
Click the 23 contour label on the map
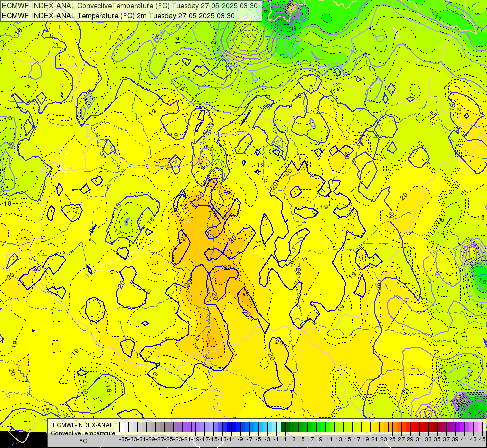coord(228,267)
